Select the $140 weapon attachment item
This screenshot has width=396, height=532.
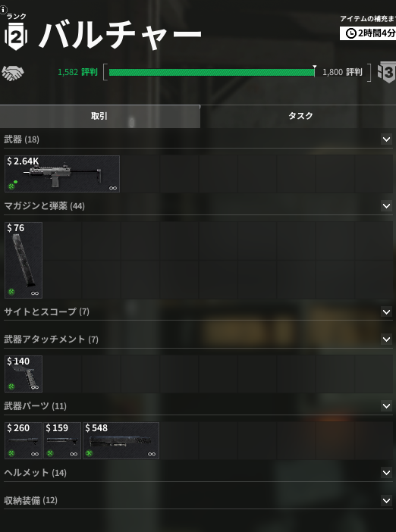click(24, 374)
